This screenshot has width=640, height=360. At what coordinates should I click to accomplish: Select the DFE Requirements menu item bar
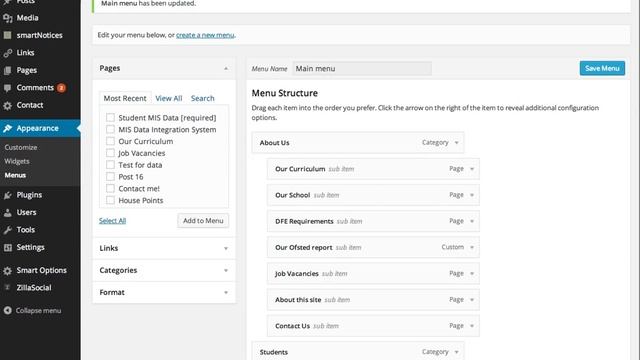(x=373, y=221)
